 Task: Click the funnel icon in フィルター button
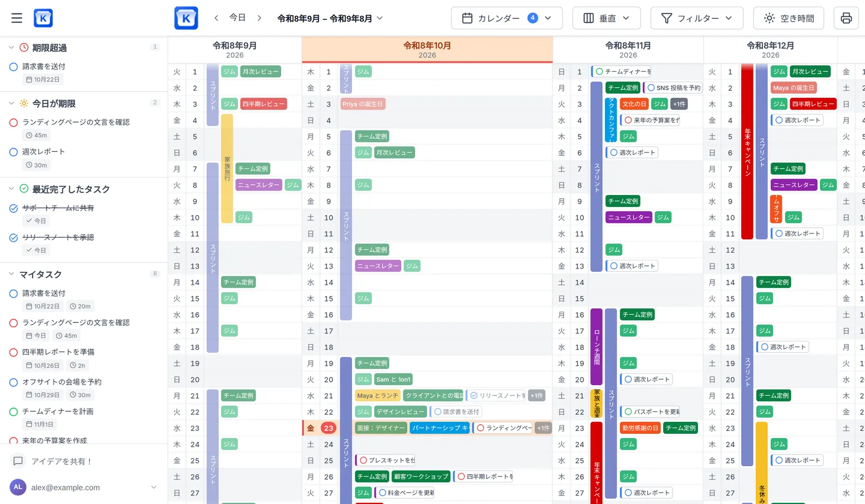[667, 18]
